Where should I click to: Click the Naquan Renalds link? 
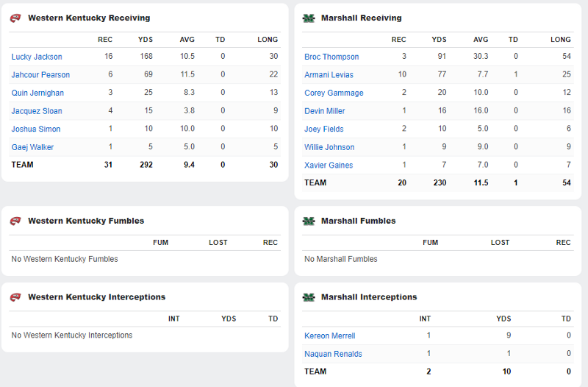tap(333, 354)
